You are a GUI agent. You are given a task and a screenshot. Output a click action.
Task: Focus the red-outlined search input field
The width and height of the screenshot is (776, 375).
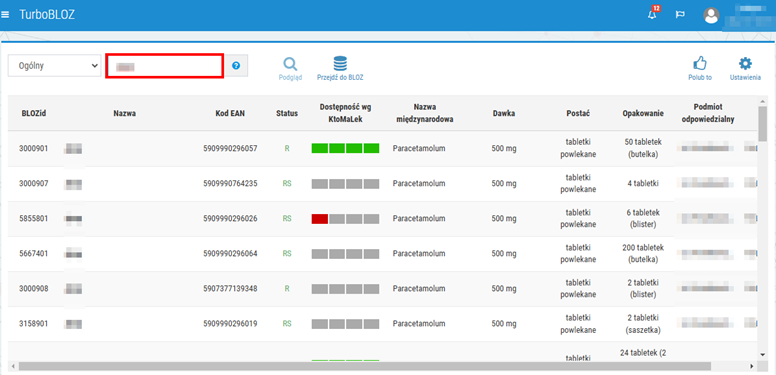point(165,66)
